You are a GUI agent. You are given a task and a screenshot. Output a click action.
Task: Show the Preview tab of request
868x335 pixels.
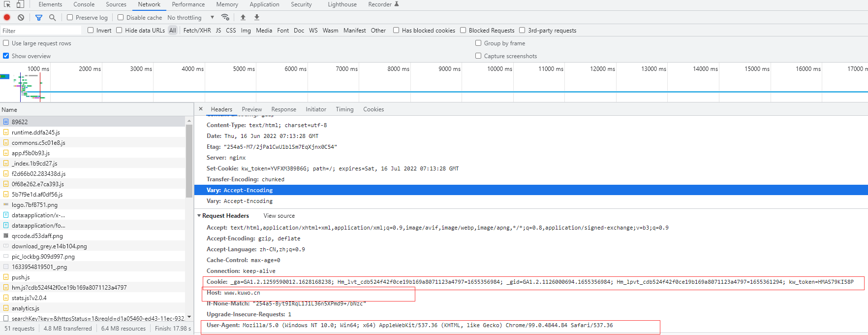pos(252,109)
